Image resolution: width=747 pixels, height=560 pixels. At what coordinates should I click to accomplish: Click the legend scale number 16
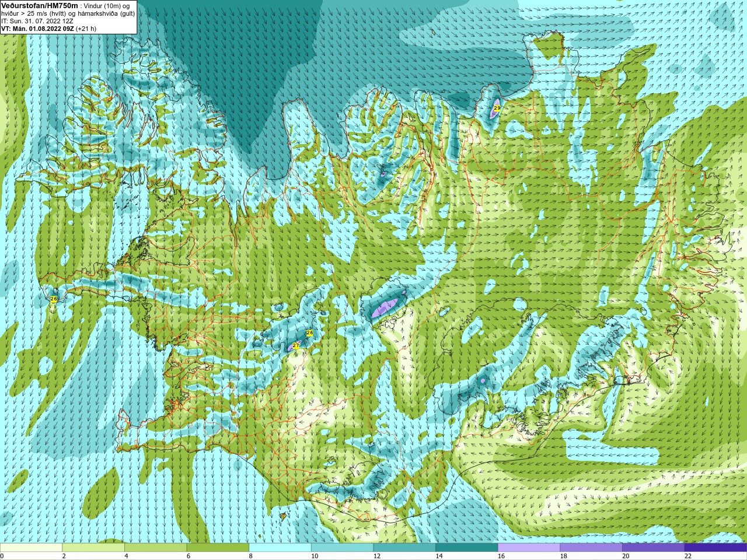tap(501, 556)
